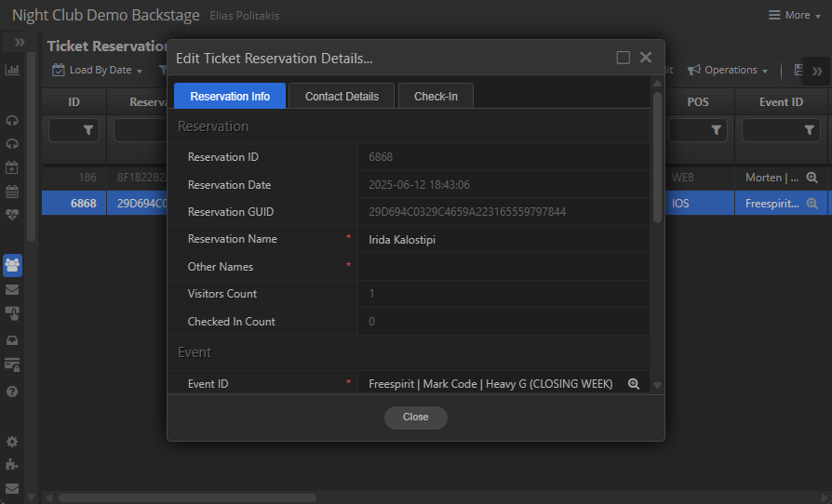832x504 pixels.
Task: Open the credit card lock sidebar icon
Action: tap(12, 365)
